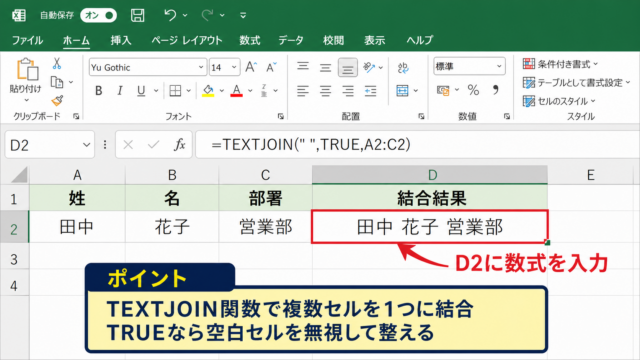The height and width of the screenshot is (360, 640).
Task: Switch to the 表示 tab
Action: 375,40
